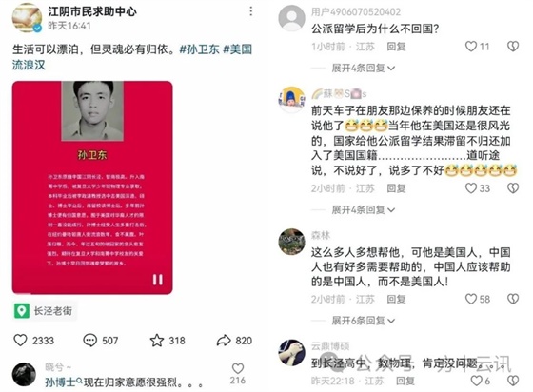Reply to the 森林 comment via 回复
This screenshot has width=533, height=392.
(x=396, y=299)
